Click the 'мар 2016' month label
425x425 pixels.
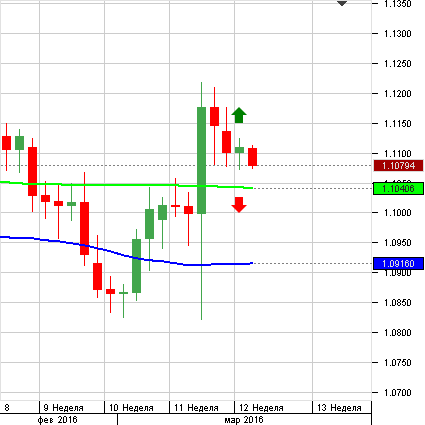coord(244,420)
